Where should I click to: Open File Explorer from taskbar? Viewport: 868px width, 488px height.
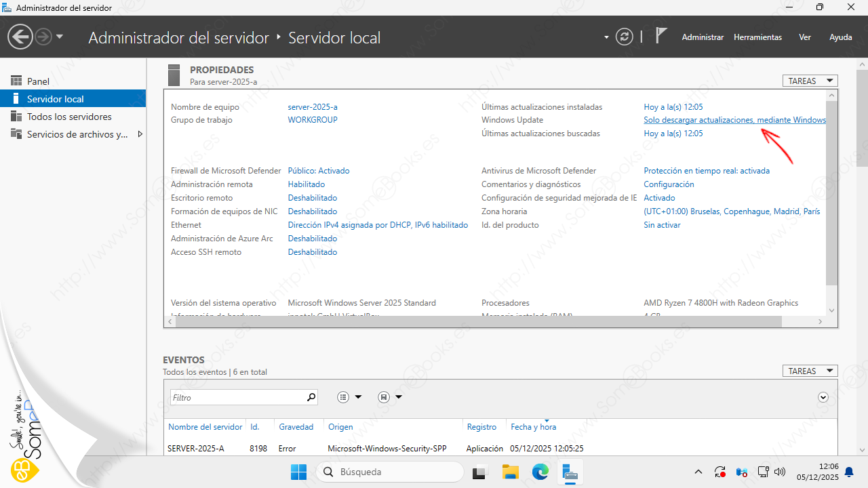pyautogui.click(x=510, y=472)
